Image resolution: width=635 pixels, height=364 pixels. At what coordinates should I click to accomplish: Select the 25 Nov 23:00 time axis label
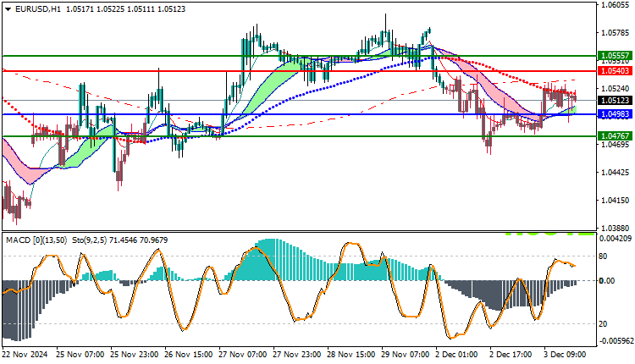tap(135, 355)
